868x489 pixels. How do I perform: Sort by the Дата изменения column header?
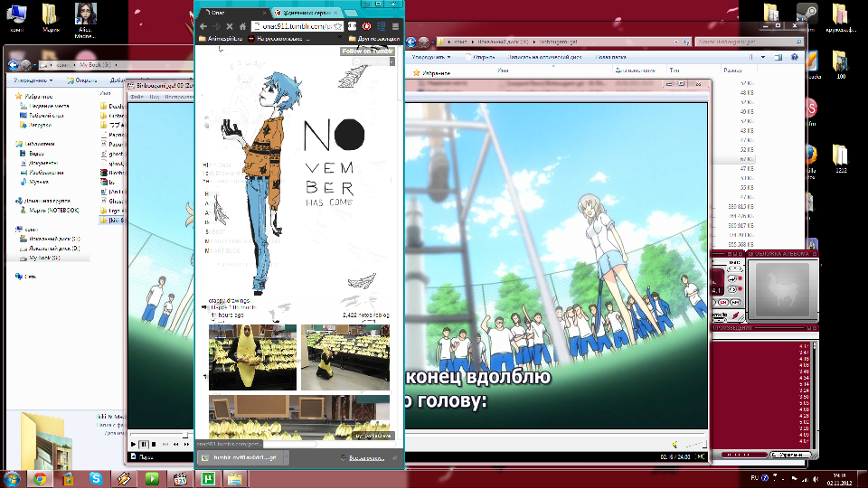635,71
